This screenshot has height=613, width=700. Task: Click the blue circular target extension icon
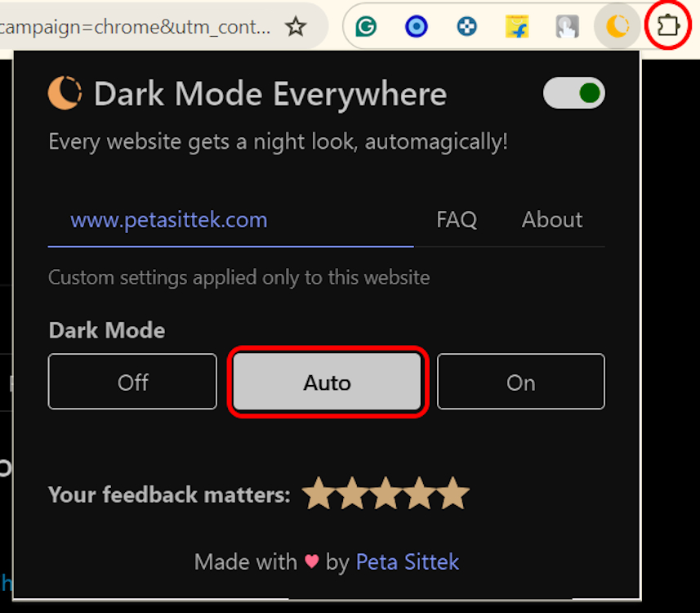coord(416,25)
